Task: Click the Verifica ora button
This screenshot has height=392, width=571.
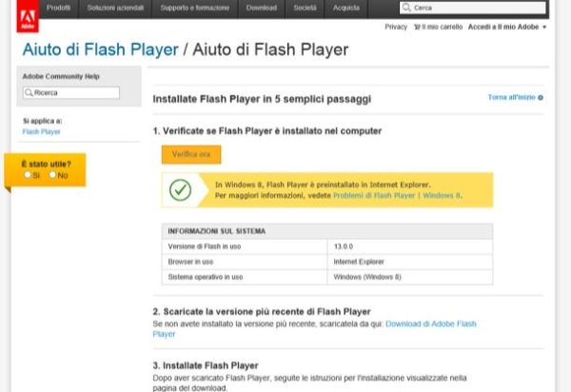Action: tap(191, 155)
